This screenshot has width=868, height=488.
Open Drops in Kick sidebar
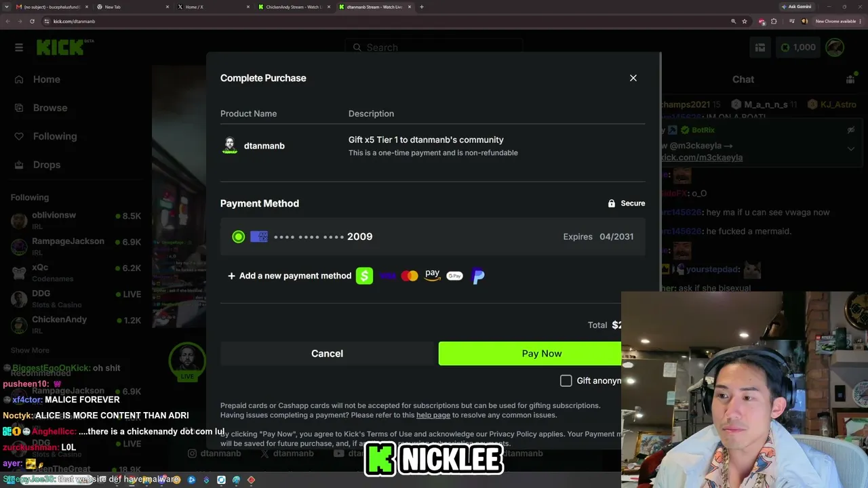(47, 165)
